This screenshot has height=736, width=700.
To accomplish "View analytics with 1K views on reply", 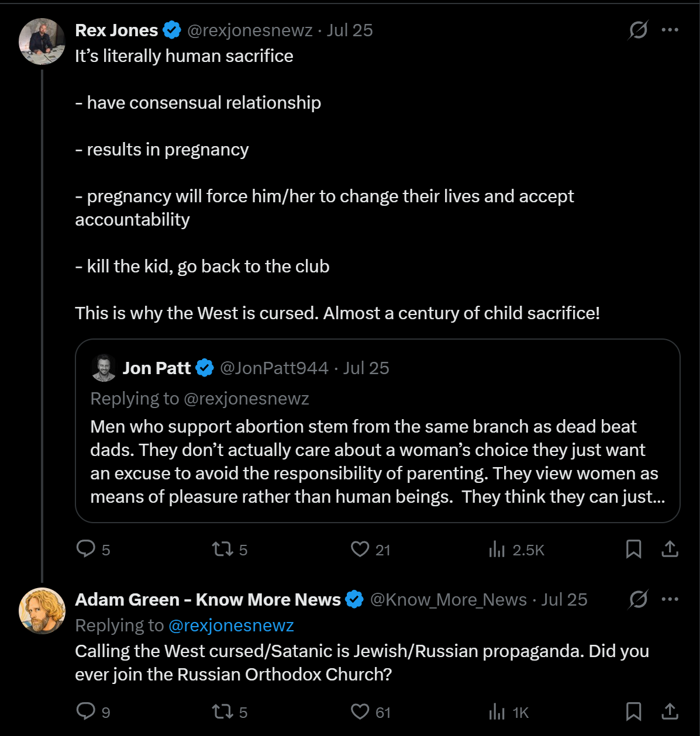I will pos(509,712).
